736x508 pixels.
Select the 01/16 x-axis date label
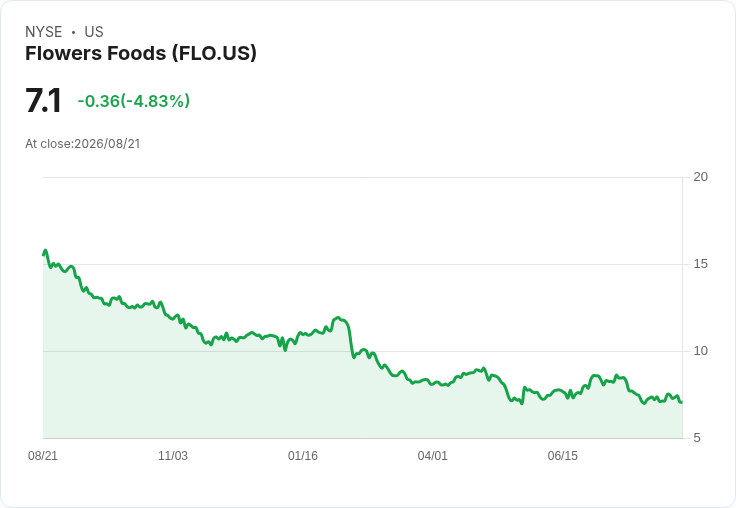pos(303,455)
